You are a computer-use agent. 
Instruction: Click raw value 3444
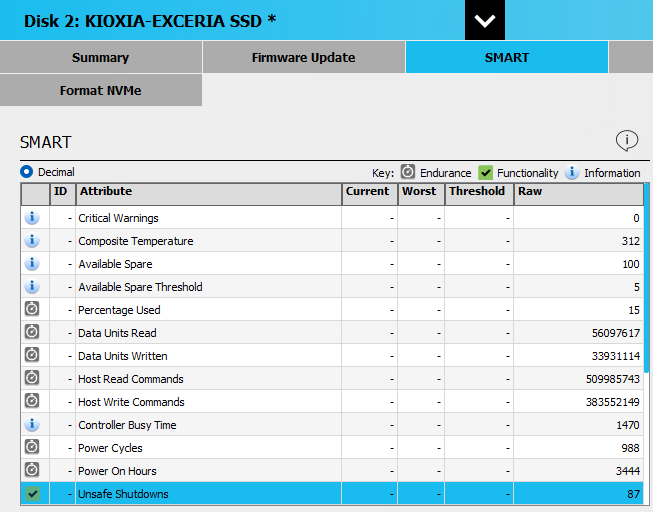(628, 471)
